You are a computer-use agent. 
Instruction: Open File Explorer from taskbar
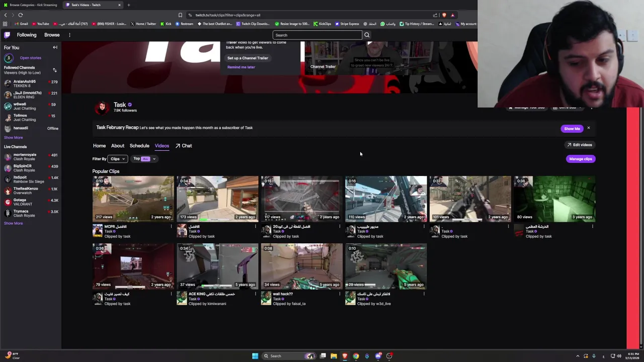point(334,356)
